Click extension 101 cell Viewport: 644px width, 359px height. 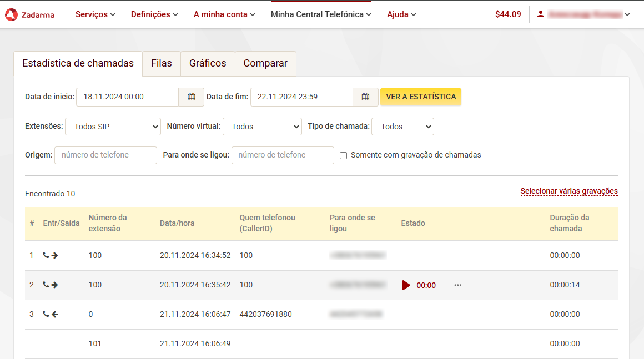click(x=95, y=344)
